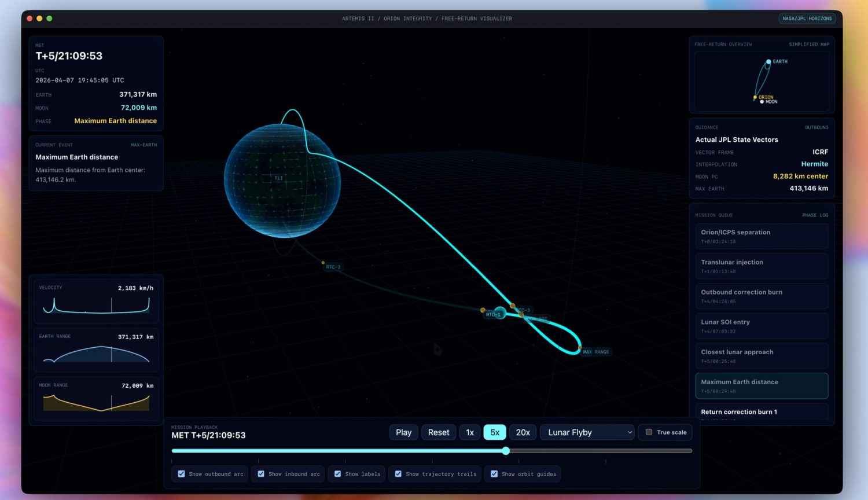Uncheck Show orbit guides

[x=494, y=474]
